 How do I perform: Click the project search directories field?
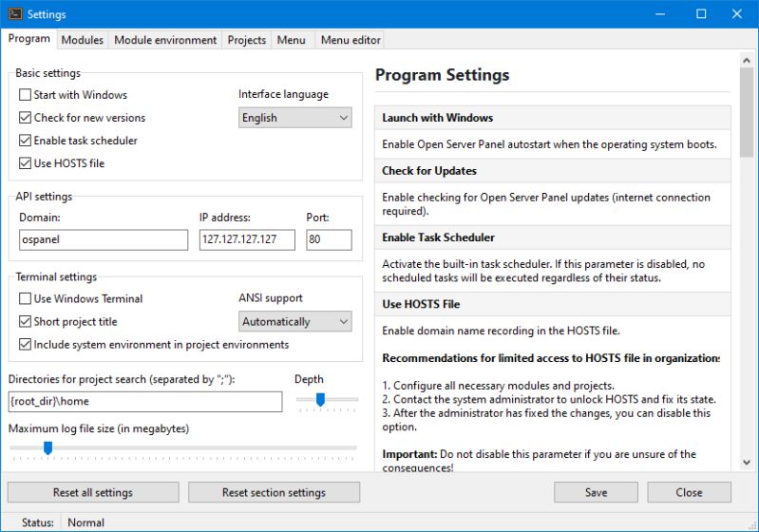(x=145, y=401)
